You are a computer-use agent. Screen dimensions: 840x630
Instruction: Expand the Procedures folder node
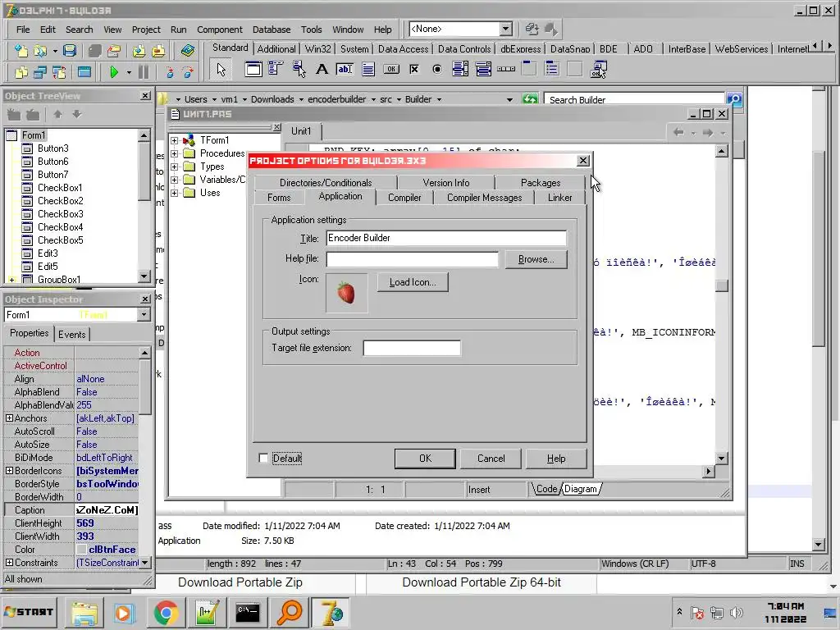(174, 153)
